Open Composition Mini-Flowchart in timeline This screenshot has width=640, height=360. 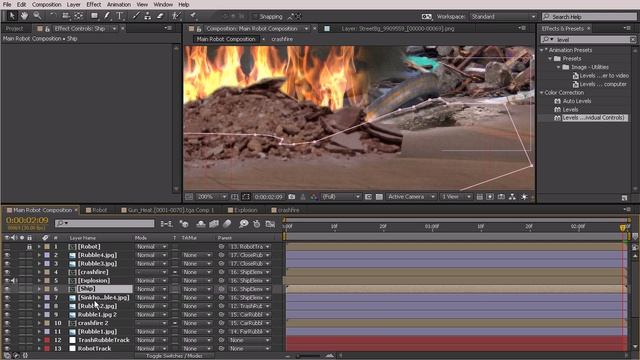pyautogui.click(x=167, y=224)
